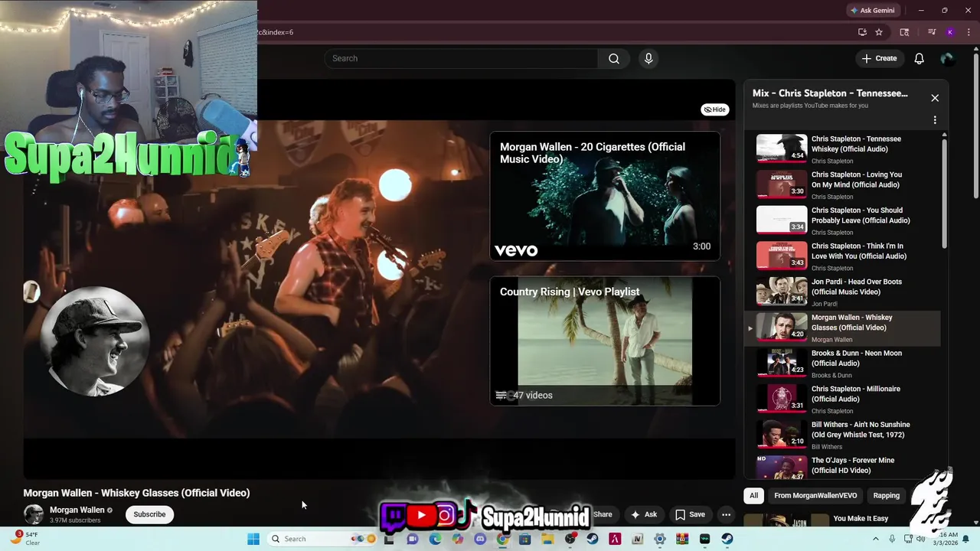
Task: Play You Should Probably Leave
Action: point(842,220)
